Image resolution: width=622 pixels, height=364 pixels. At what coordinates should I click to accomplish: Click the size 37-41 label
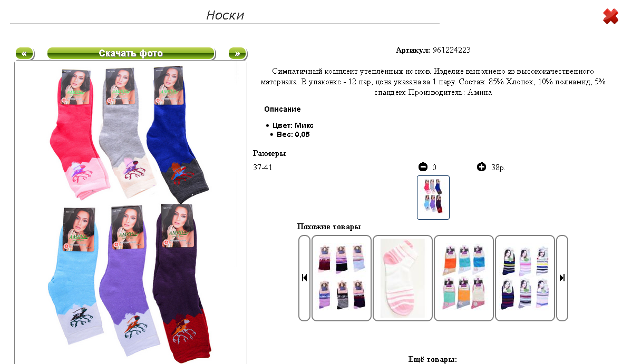(263, 168)
